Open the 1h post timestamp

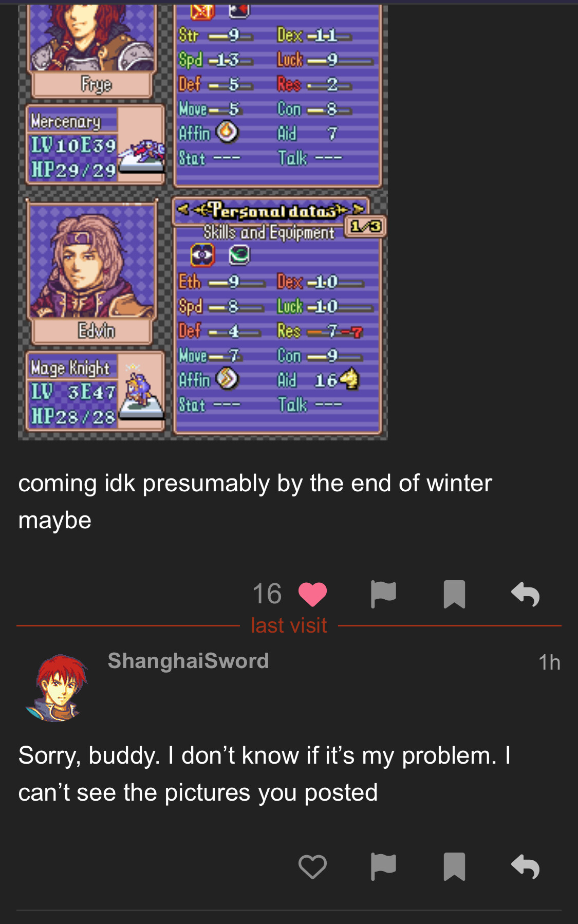tap(549, 662)
